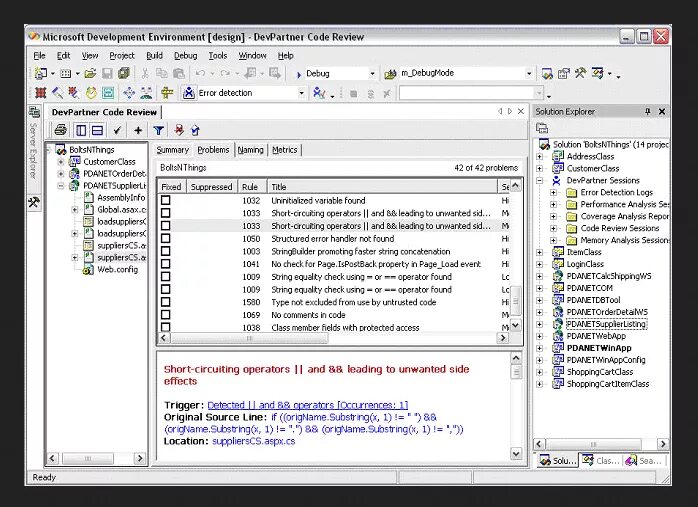Screen dimensions: 698x507
Task: Expand AddressClass in Solution Explorer
Action: [x=540, y=156]
